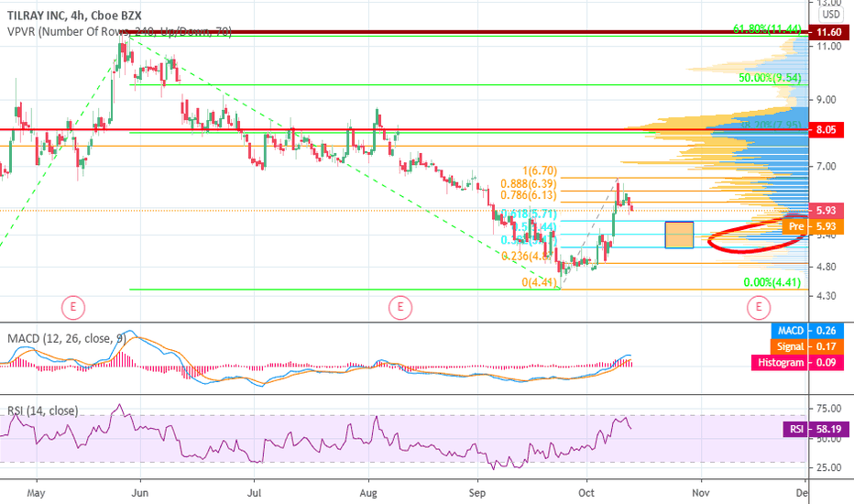Click the 0.888(6.39) Fibonacci level label
The image size is (854, 504).
[529, 183]
